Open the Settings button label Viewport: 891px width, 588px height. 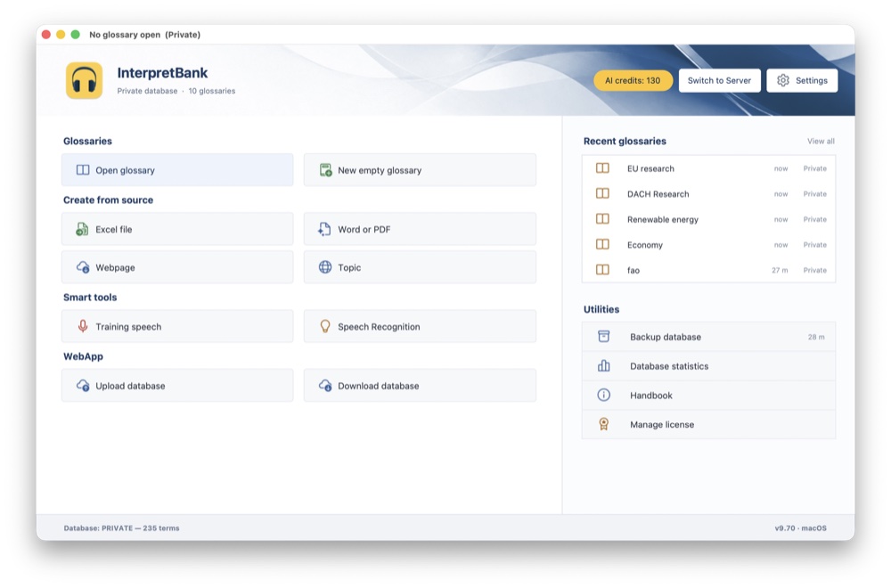(x=812, y=81)
